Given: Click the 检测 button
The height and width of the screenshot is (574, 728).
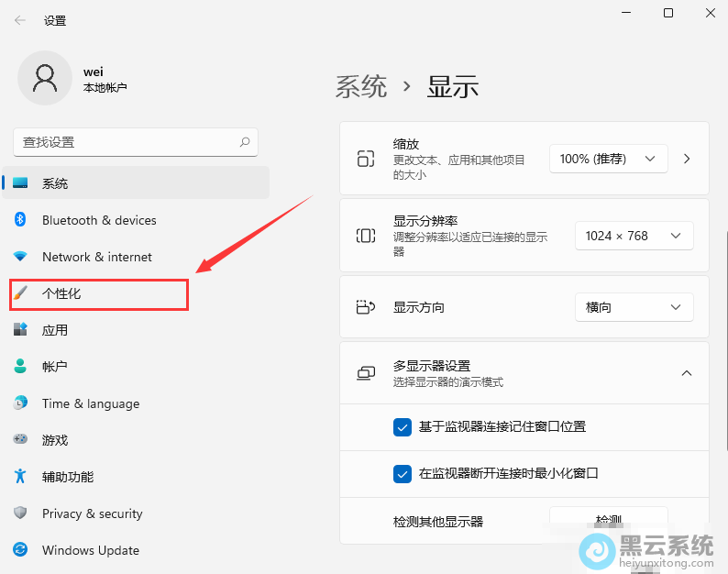Looking at the screenshot, I should [x=608, y=520].
